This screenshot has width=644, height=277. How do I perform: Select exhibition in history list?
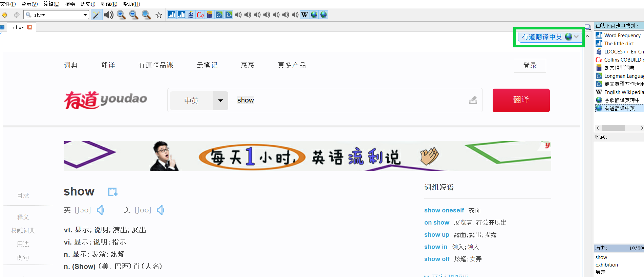point(607,265)
